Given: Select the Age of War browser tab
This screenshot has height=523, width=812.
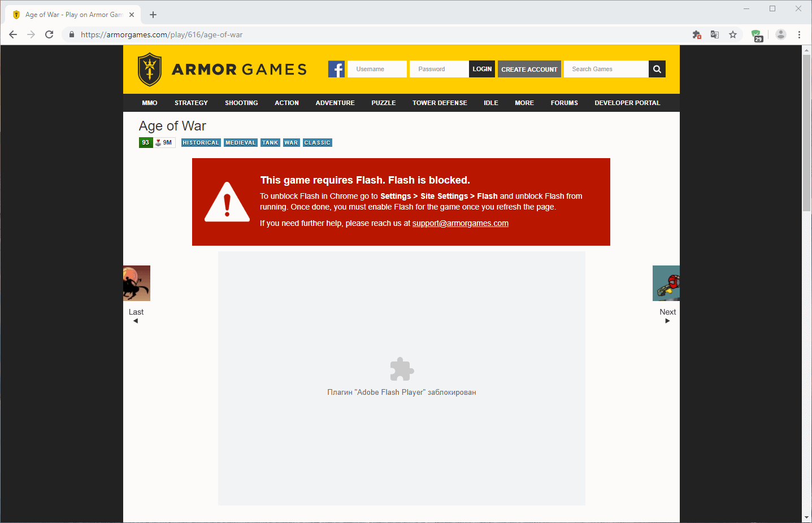Looking at the screenshot, I should [x=73, y=15].
